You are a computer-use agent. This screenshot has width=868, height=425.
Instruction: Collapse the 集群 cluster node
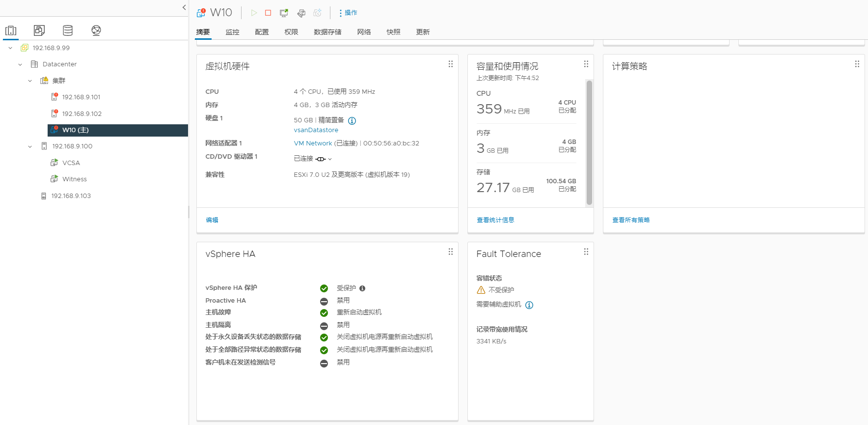pos(30,81)
